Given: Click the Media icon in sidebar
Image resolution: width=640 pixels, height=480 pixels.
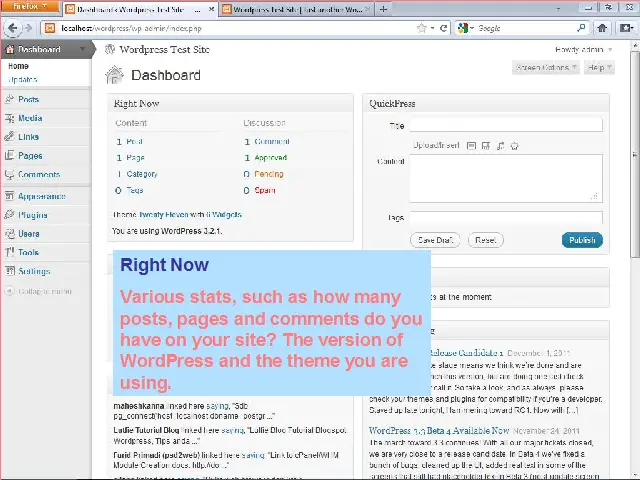Looking at the screenshot, I should [9, 118].
